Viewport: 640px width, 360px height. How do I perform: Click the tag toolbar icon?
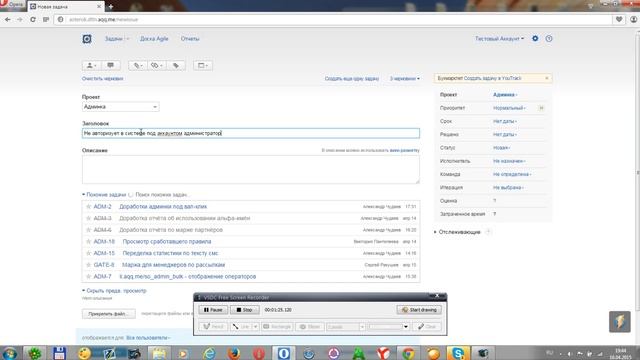tap(176, 65)
